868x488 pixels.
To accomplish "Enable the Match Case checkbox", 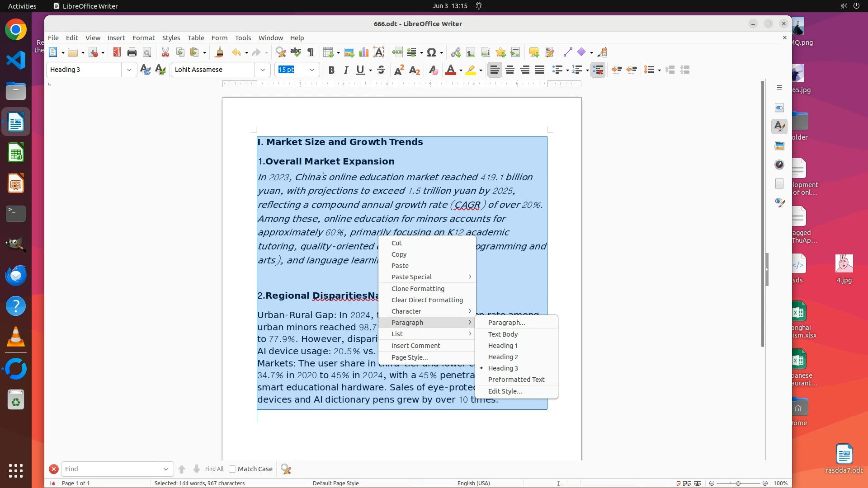I will tap(232, 469).
